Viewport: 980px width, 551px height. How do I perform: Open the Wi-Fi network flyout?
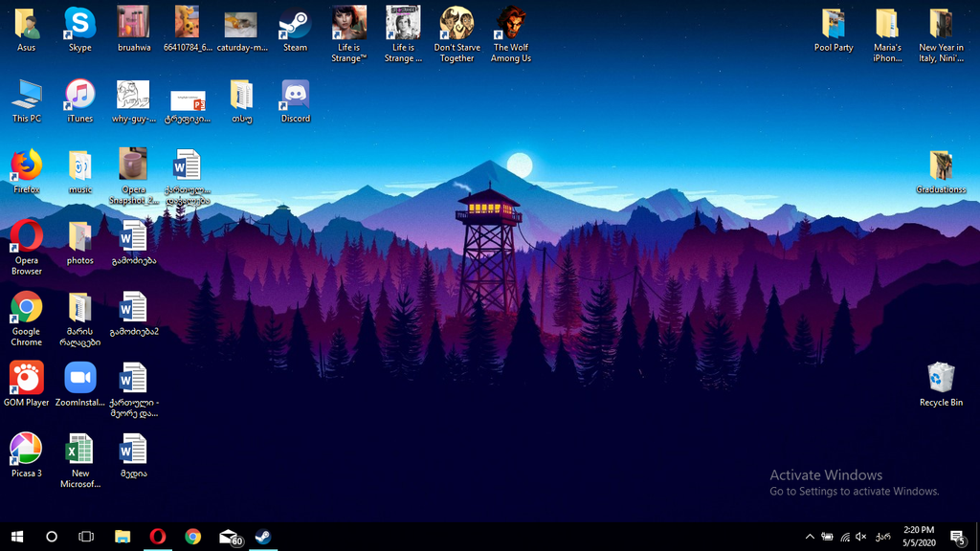[x=844, y=537]
